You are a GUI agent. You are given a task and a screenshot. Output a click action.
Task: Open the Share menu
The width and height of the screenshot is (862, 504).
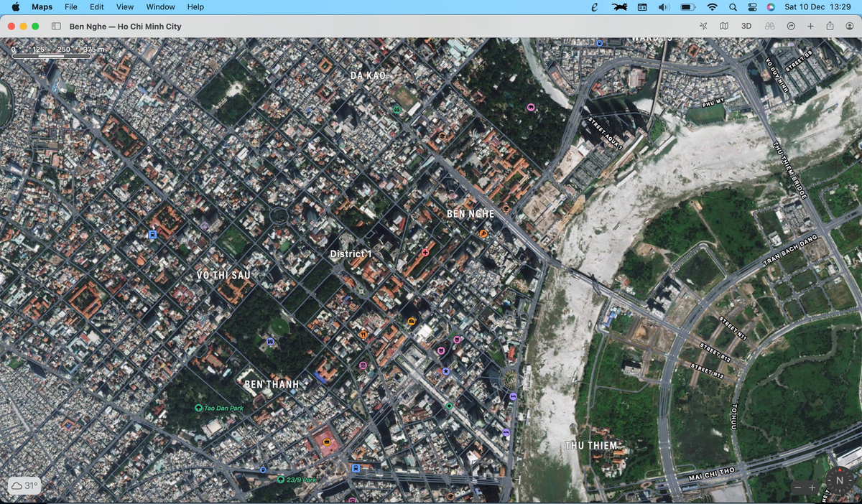[x=830, y=27]
